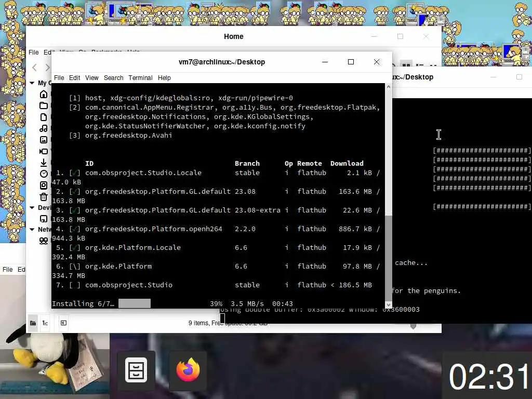Select the drive icon under Devices
The height and width of the screenshot is (399, 532).
tap(44, 219)
